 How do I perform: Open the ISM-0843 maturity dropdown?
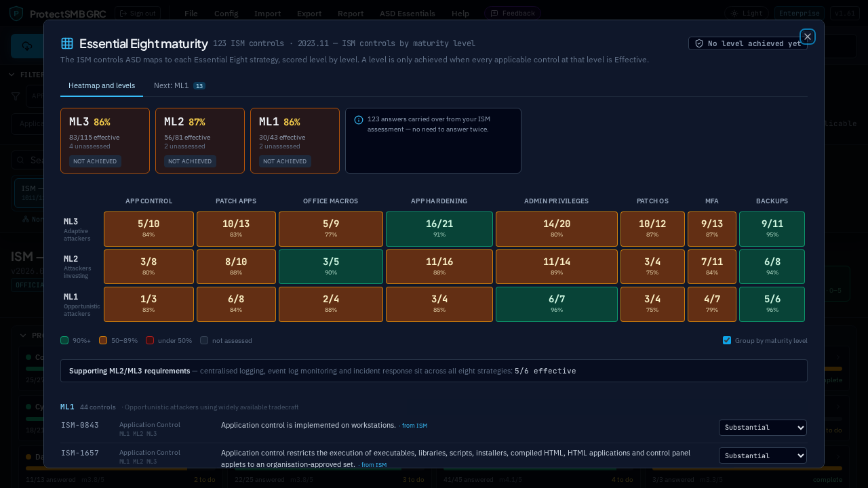(x=763, y=428)
